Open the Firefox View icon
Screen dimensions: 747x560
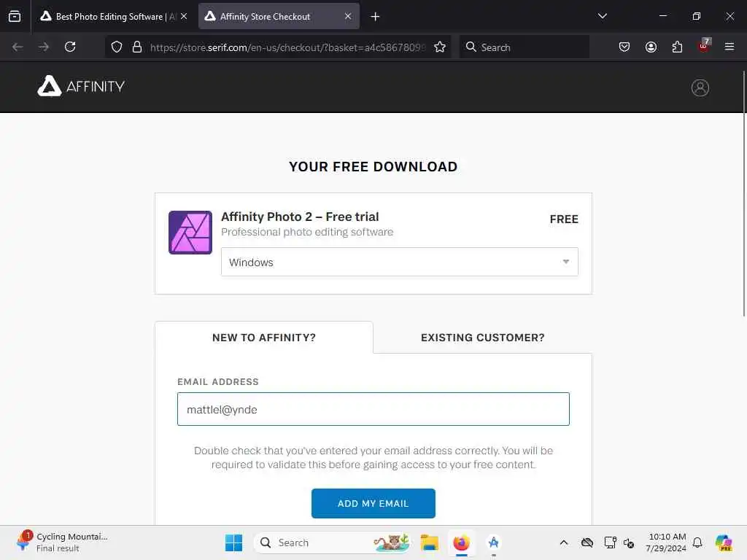(15, 16)
